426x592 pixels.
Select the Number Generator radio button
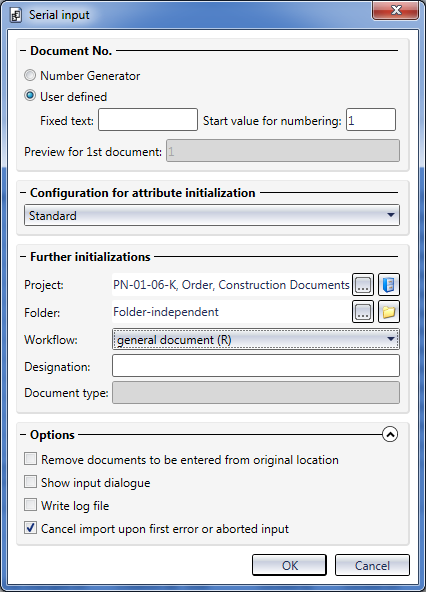pyautogui.click(x=30, y=75)
